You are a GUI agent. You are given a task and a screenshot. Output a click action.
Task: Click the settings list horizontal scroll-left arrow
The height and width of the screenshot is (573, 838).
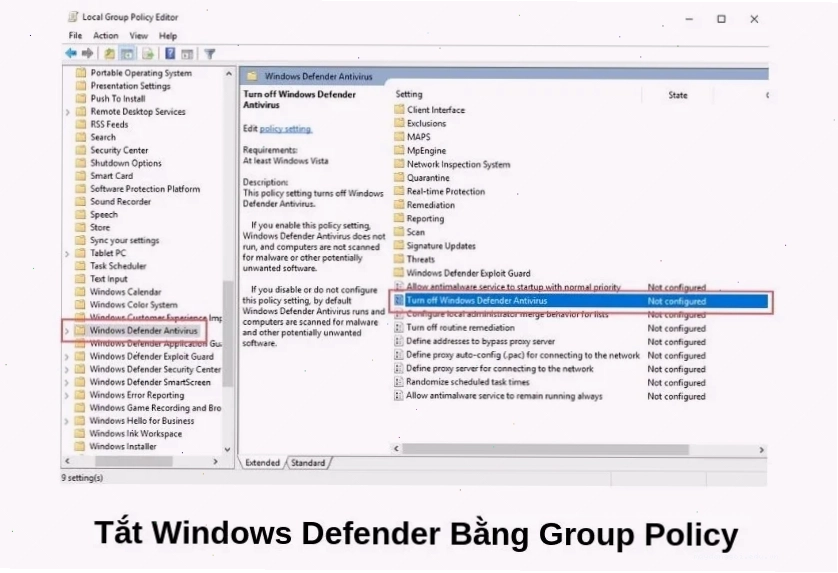coord(397,449)
